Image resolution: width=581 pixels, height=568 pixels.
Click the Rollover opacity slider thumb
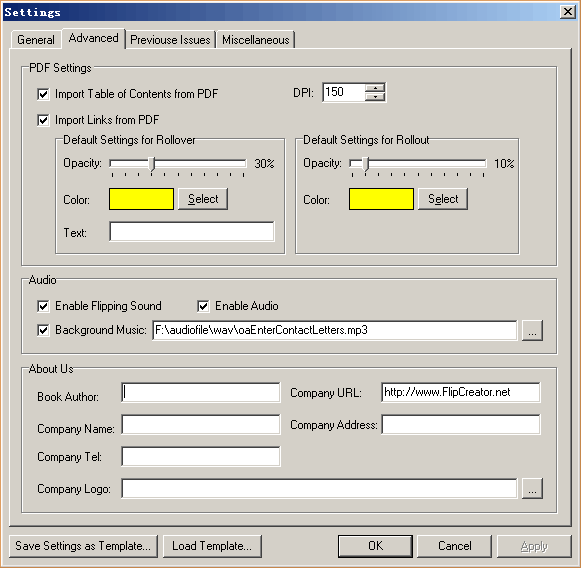pos(152,163)
